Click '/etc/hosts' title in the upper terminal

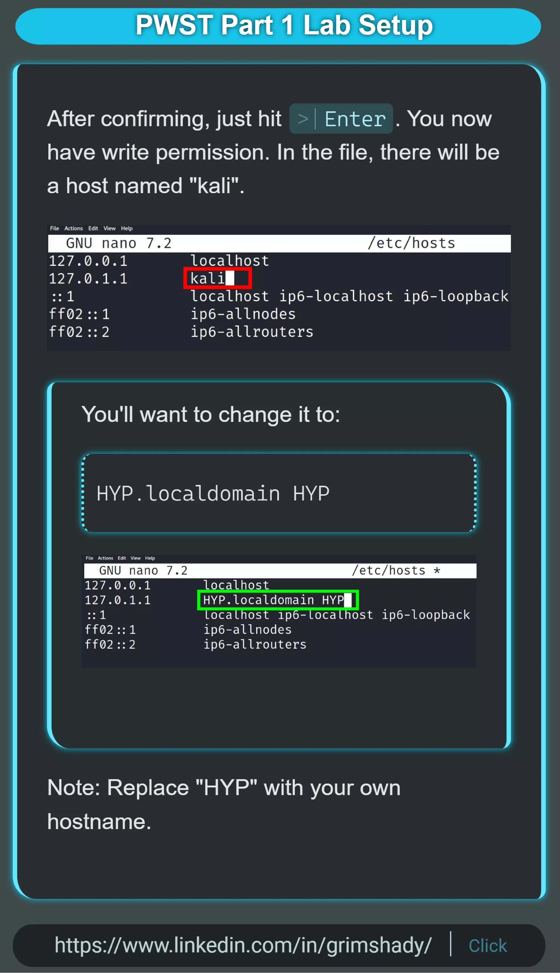click(411, 243)
